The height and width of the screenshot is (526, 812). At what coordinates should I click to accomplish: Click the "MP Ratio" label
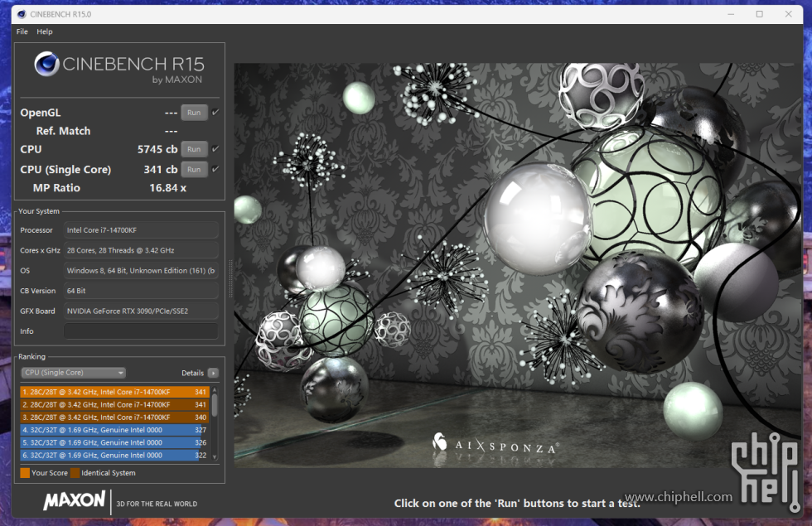click(x=56, y=188)
